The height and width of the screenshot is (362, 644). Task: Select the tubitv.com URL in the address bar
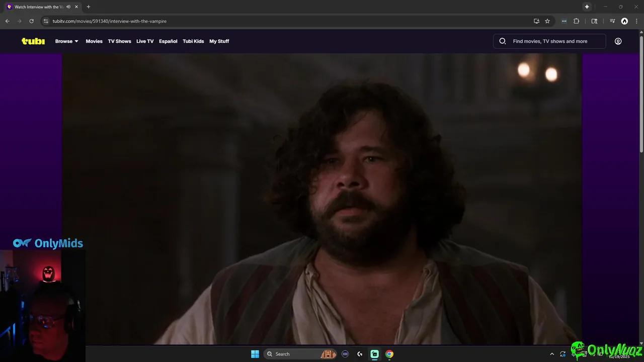[x=110, y=21]
